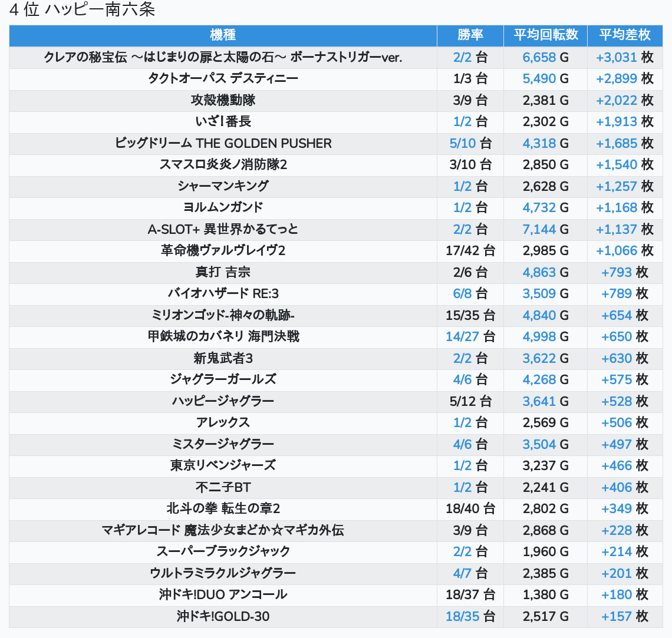The height and width of the screenshot is (638, 672).
Task: Select the 攻殻機動隊 machine row
Action: [x=336, y=101]
